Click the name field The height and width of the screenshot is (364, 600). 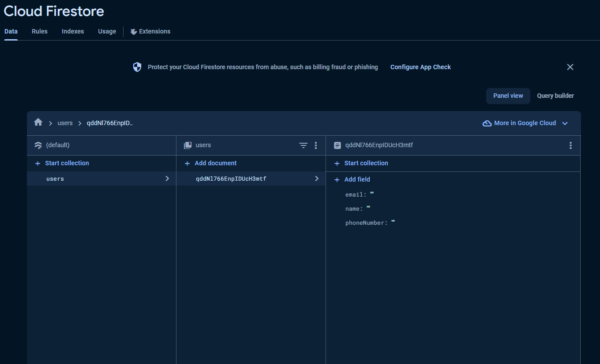click(x=358, y=209)
